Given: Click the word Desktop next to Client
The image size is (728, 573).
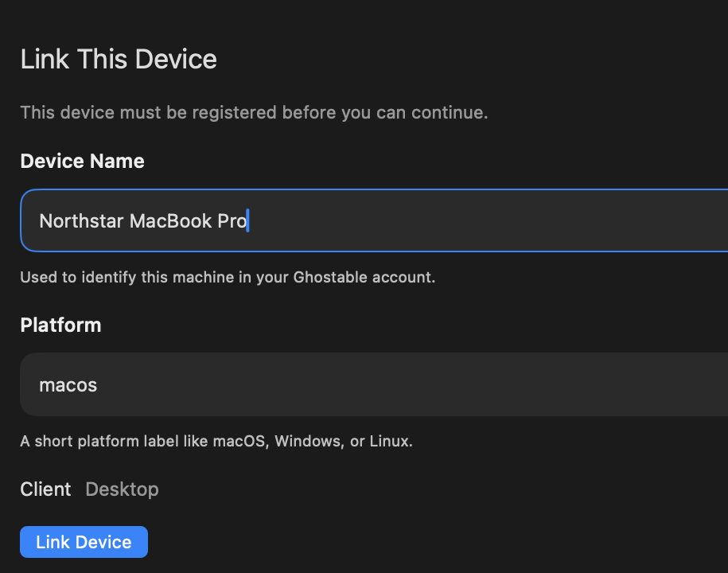Looking at the screenshot, I should 122,489.
